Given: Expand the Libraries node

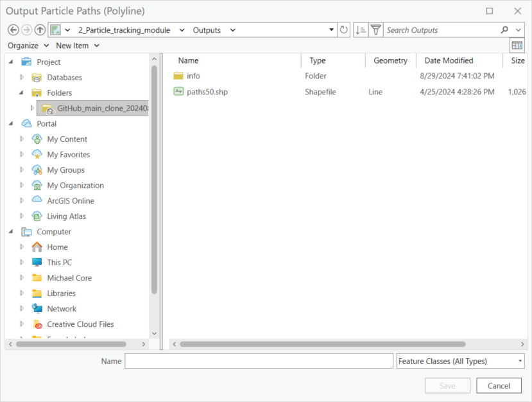Looking at the screenshot, I should point(22,293).
